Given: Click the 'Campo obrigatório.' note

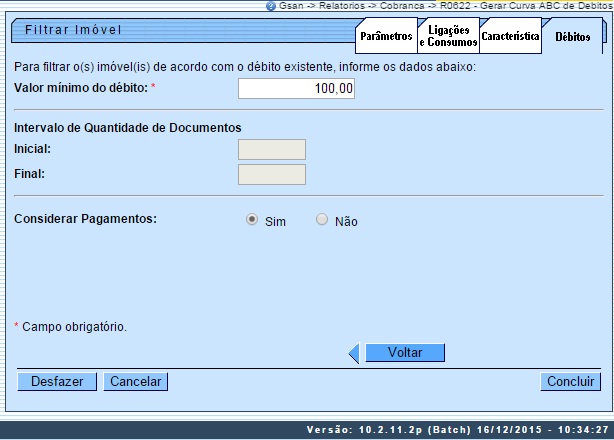Looking at the screenshot, I should (74, 326).
